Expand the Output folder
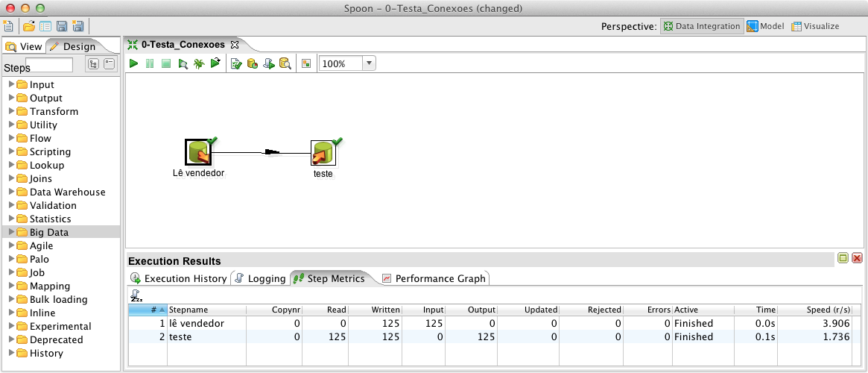Image resolution: width=868 pixels, height=373 pixels. [x=12, y=98]
